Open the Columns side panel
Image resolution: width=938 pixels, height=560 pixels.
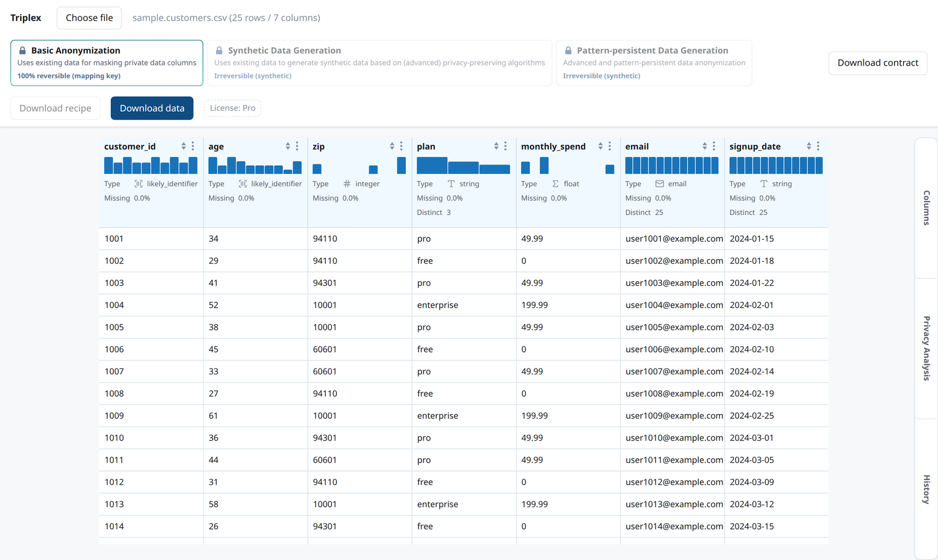(x=926, y=208)
